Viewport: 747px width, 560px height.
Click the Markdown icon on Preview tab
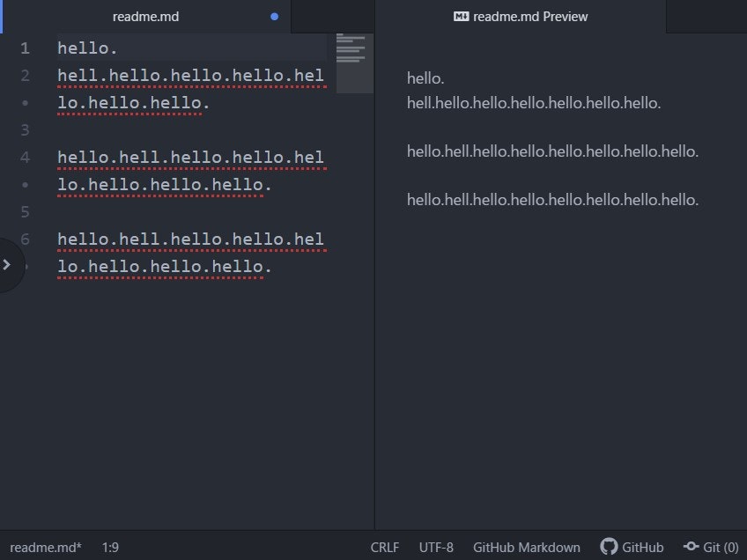tap(462, 17)
